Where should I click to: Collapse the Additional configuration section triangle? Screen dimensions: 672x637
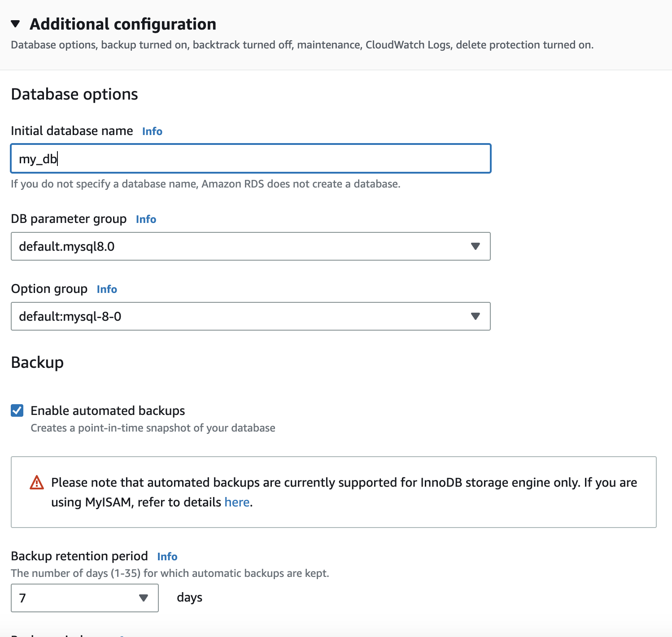(x=16, y=24)
